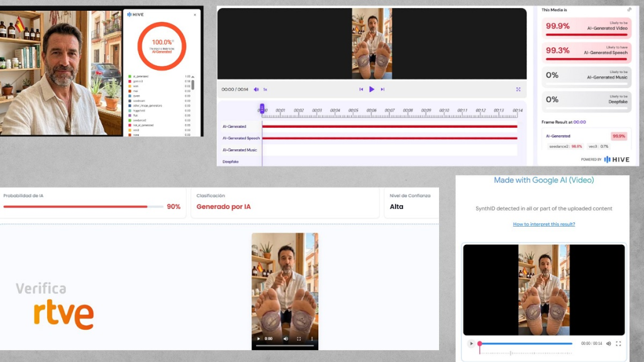This screenshot has height=362, width=644.
Task: Close the small Hive popup panel
Action: [195, 15]
